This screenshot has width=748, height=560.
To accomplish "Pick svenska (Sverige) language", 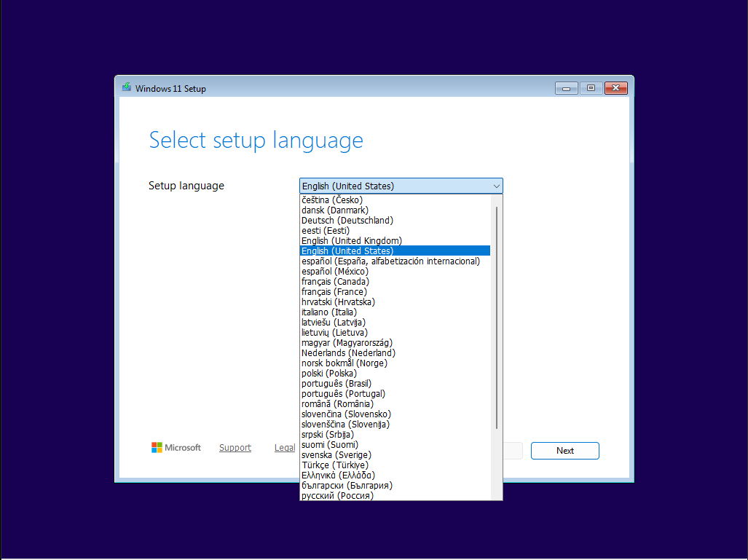I will click(x=395, y=455).
